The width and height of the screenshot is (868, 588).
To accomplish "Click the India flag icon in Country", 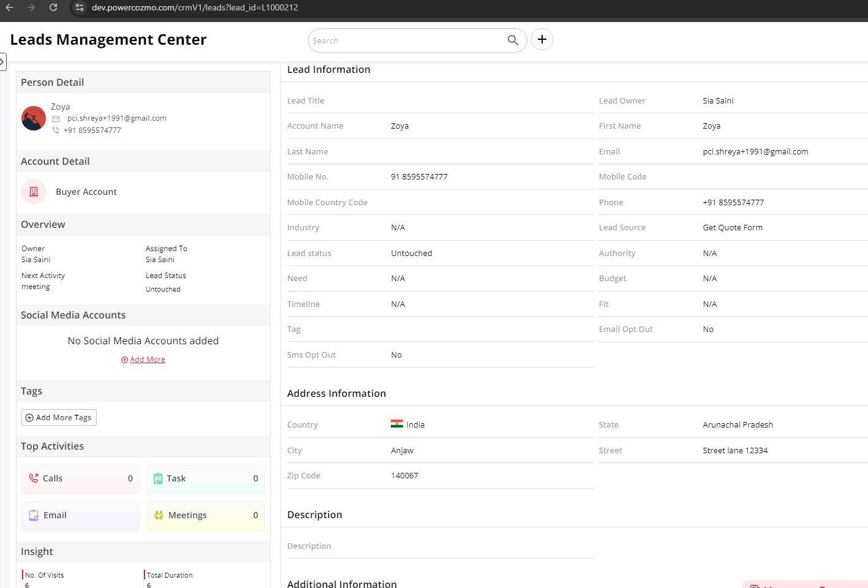I will point(397,424).
